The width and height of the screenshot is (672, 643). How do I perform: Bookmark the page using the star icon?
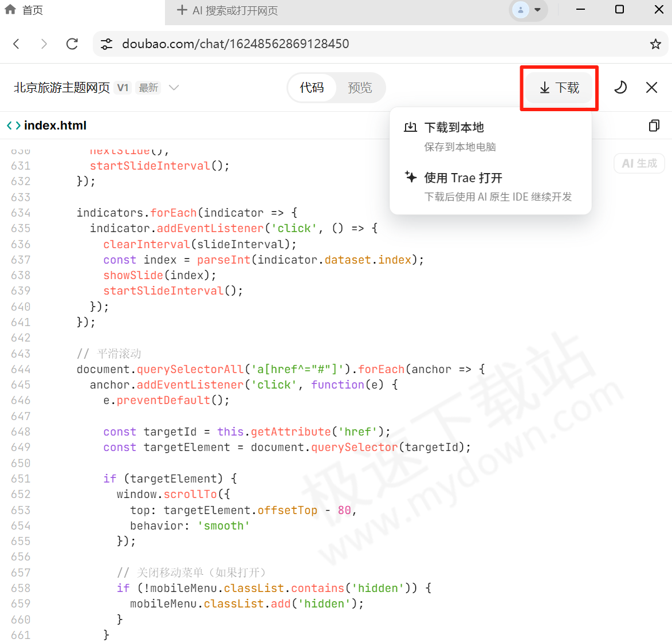pyautogui.click(x=655, y=44)
